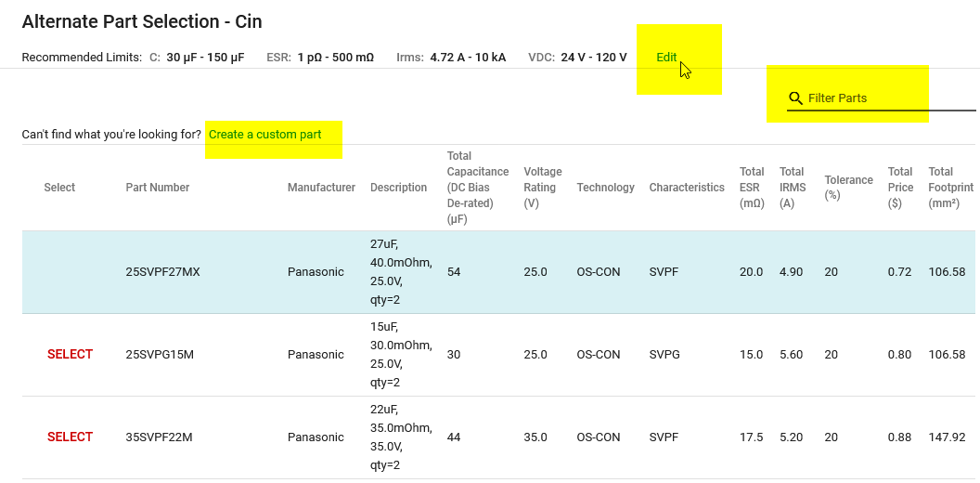980x483 pixels.
Task: Sort by Total IRMS column
Action: pos(792,188)
